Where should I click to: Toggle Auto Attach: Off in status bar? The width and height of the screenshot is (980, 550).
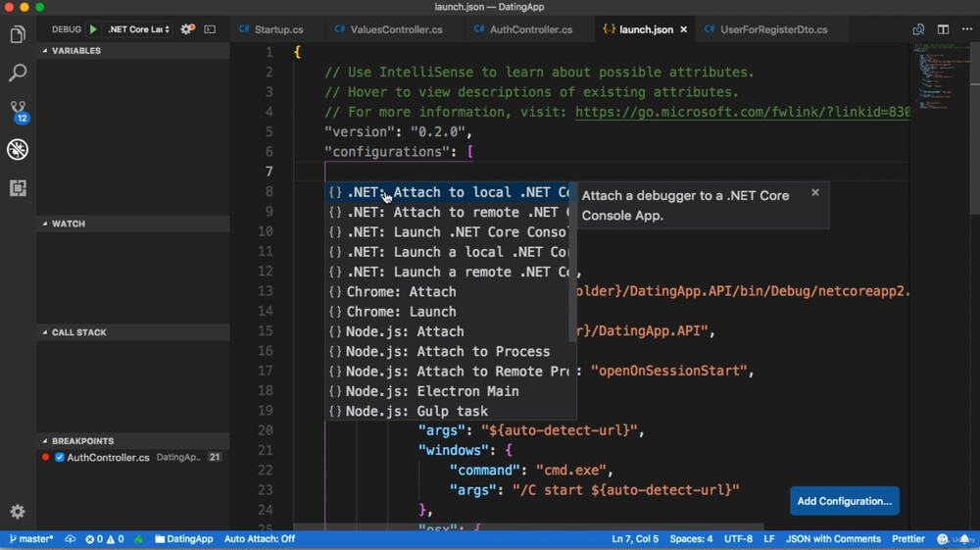coord(260,539)
